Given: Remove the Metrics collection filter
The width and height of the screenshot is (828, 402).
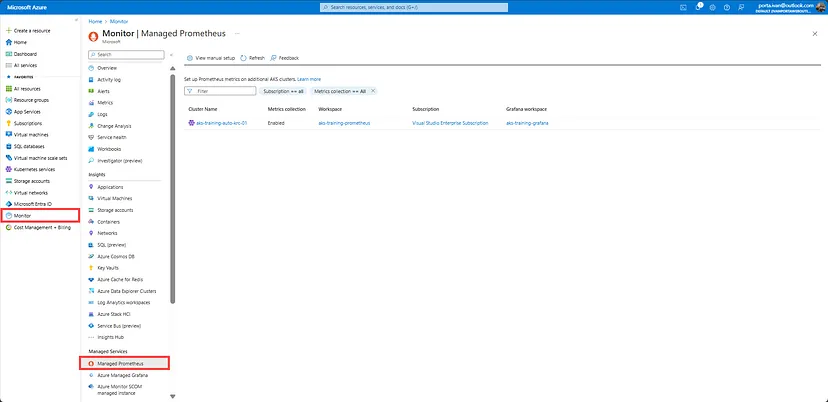Looking at the screenshot, I should click(373, 91).
